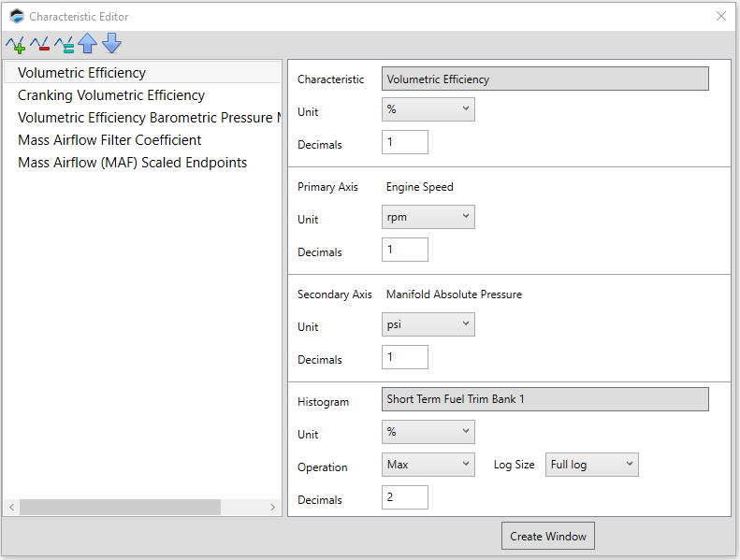Click the add characteristic icon with green plus
Screen dimensions: 740x560
[x=15, y=44]
